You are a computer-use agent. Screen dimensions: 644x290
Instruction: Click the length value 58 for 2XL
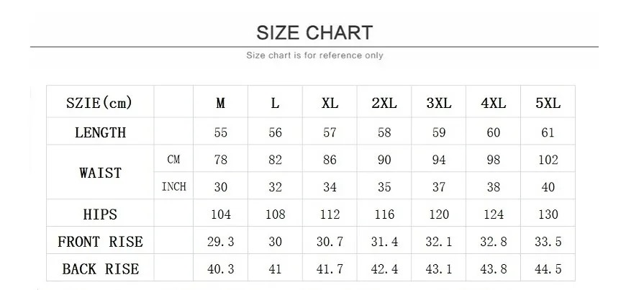384,133
